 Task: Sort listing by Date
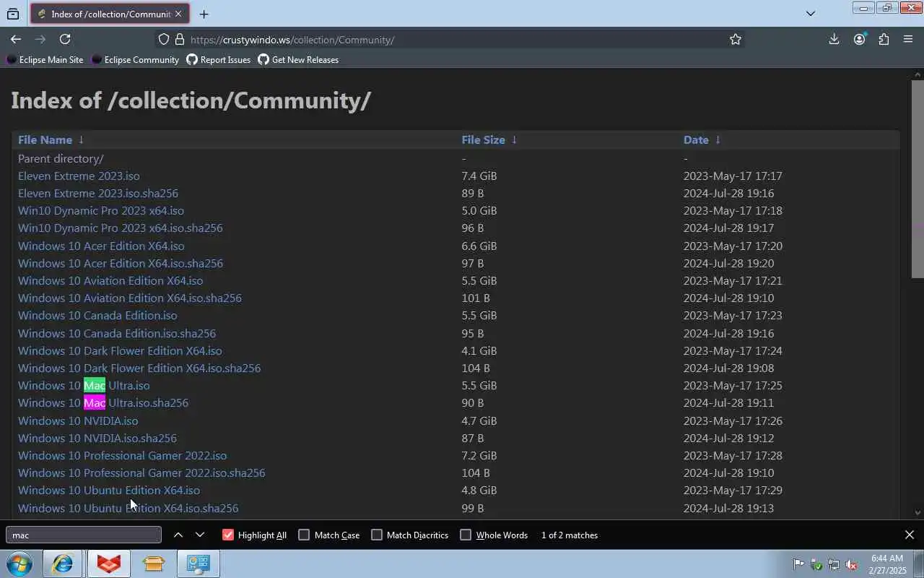pos(696,139)
